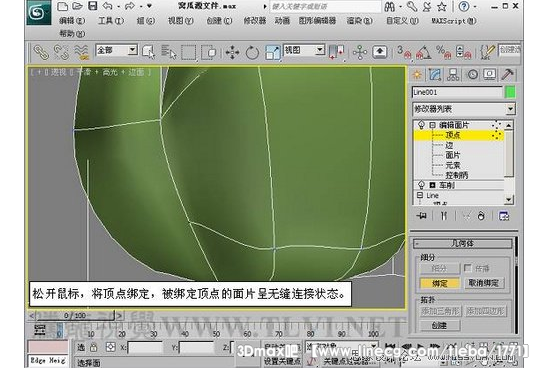Expand the 车削 modifier entry
The image size is (558, 368).
(x=432, y=185)
